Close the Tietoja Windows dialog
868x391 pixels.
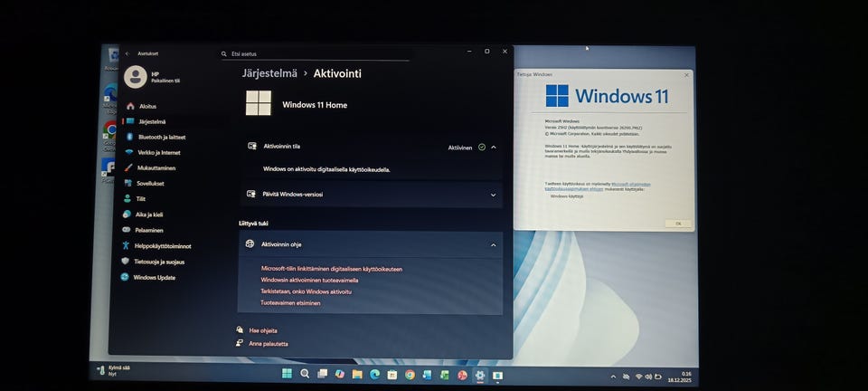(x=686, y=75)
